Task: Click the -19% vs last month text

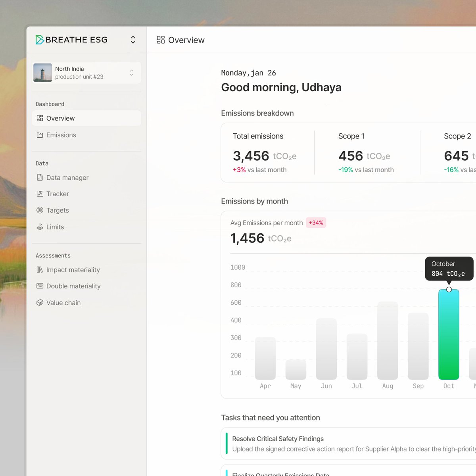Action: coord(366,170)
